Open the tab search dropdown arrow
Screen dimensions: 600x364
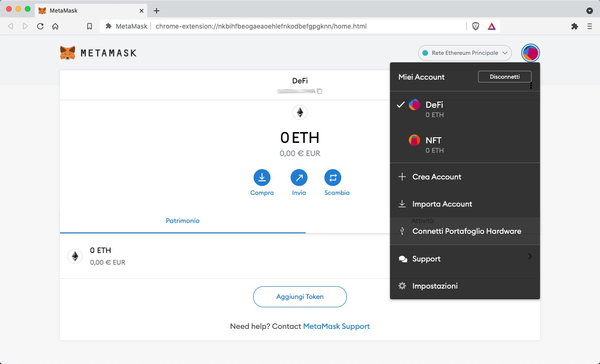[590, 10]
